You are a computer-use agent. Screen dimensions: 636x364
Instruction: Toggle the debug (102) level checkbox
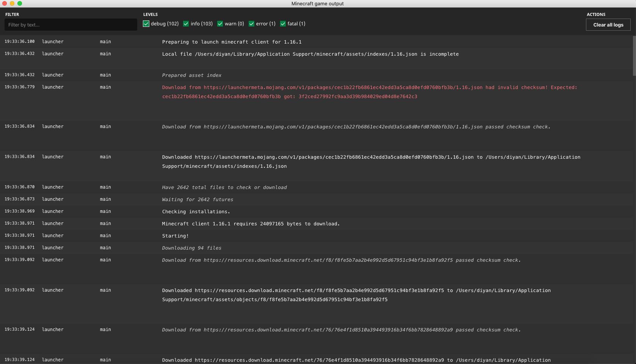pos(146,24)
